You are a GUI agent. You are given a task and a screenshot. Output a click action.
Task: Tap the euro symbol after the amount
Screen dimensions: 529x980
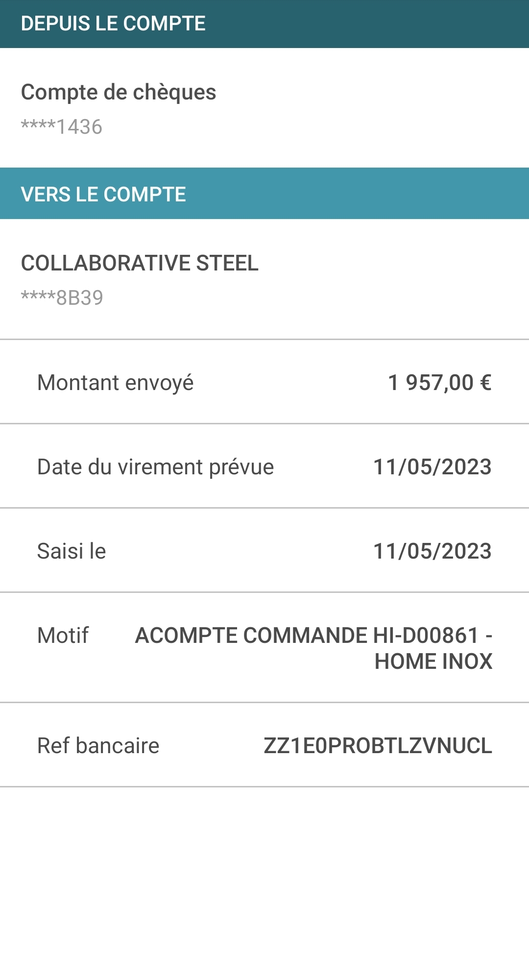click(486, 383)
